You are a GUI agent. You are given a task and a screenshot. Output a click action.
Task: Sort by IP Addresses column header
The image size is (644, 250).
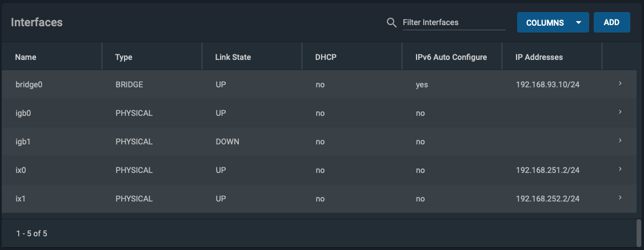pyautogui.click(x=539, y=57)
